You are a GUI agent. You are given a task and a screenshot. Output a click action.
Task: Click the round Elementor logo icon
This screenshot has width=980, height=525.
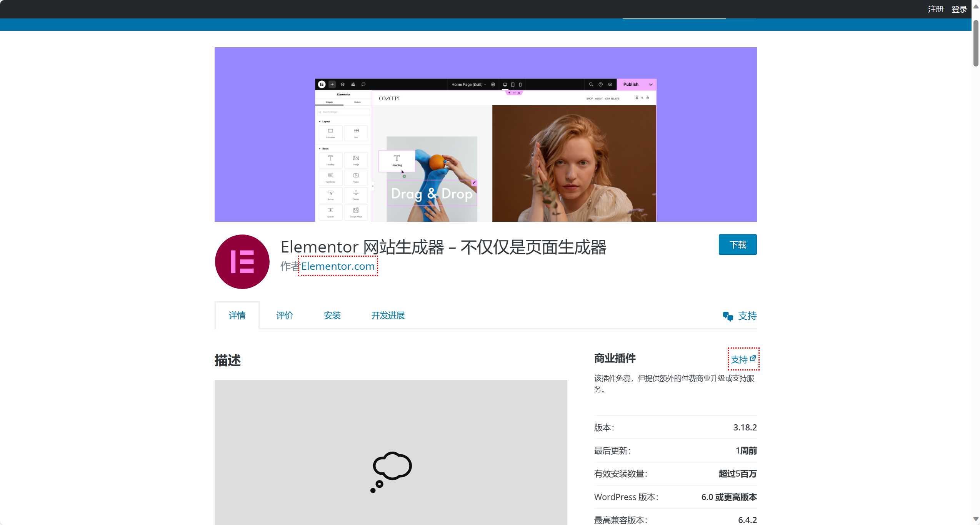[242, 262]
